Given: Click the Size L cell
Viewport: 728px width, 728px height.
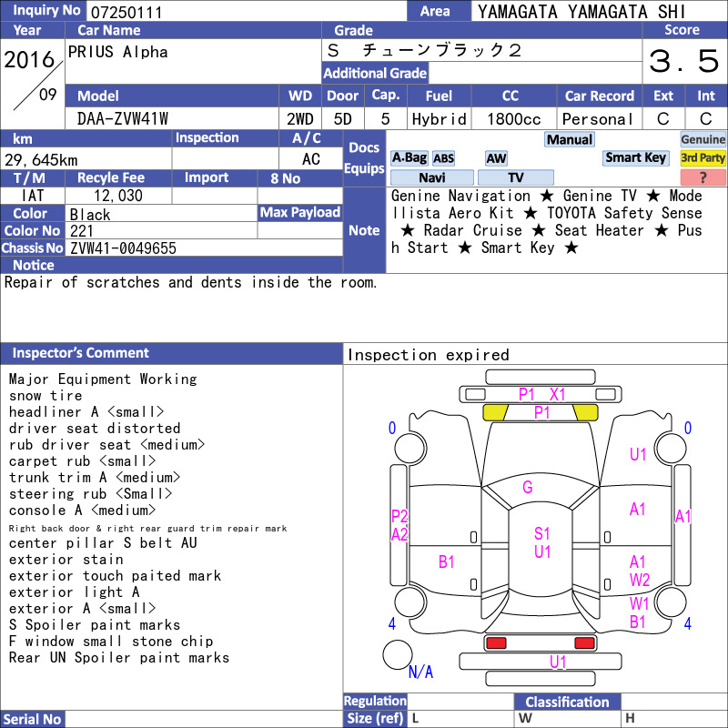Looking at the screenshot, I should [460, 719].
